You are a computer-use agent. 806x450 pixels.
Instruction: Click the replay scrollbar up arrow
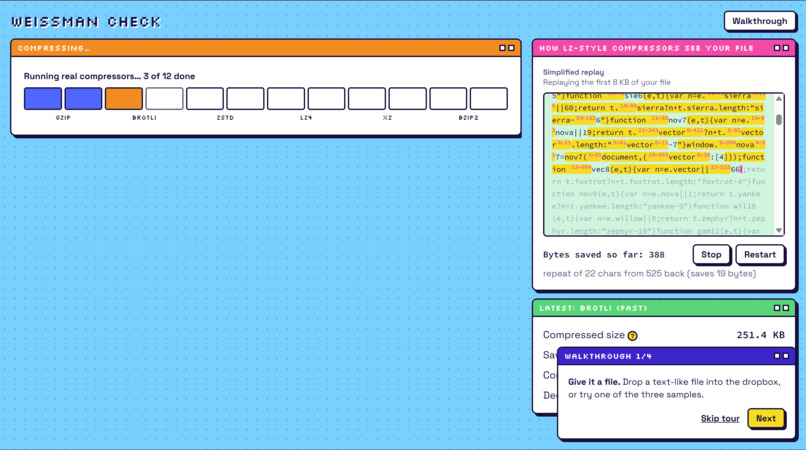point(779,99)
